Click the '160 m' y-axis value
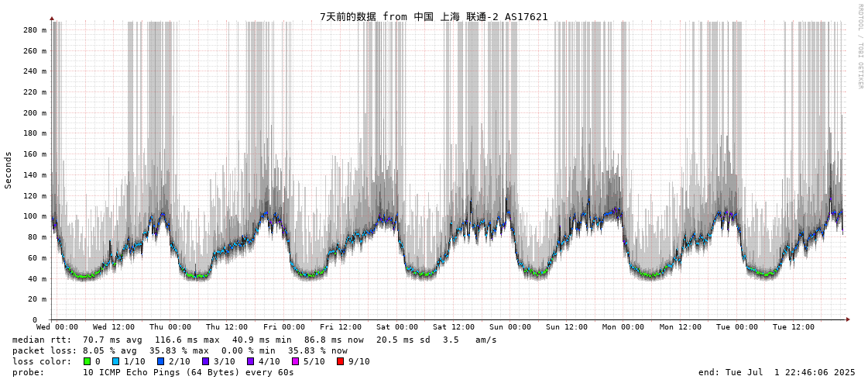 click(36, 154)
